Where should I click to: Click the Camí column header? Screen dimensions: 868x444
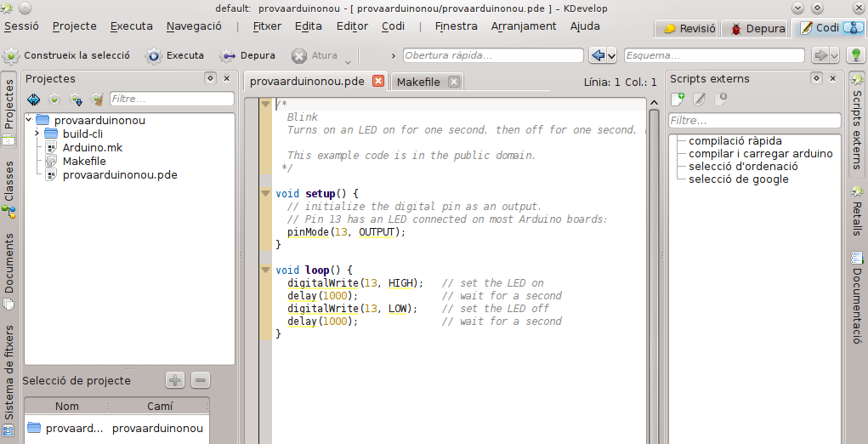click(160, 407)
